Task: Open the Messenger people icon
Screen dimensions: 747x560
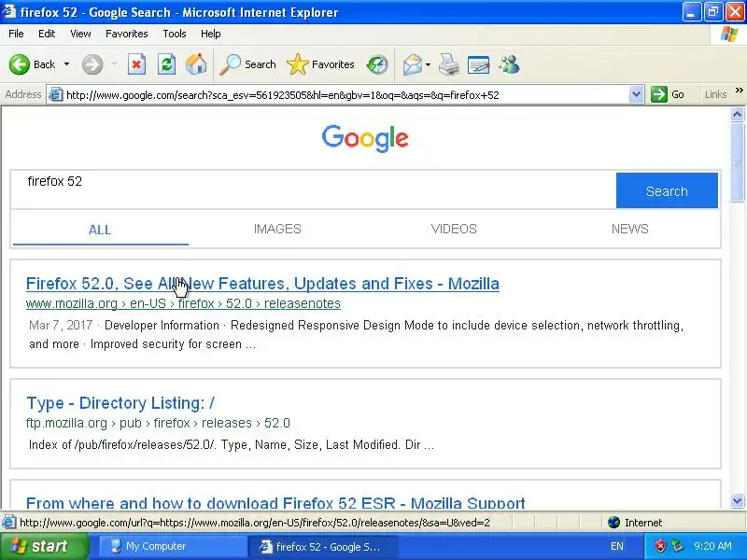Action: pyautogui.click(x=509, y=64)
